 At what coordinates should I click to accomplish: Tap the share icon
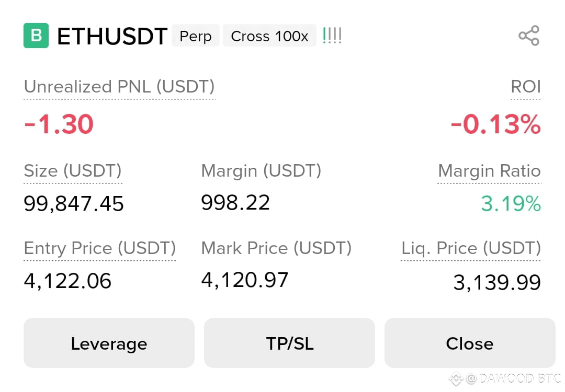tap(529, 36)
